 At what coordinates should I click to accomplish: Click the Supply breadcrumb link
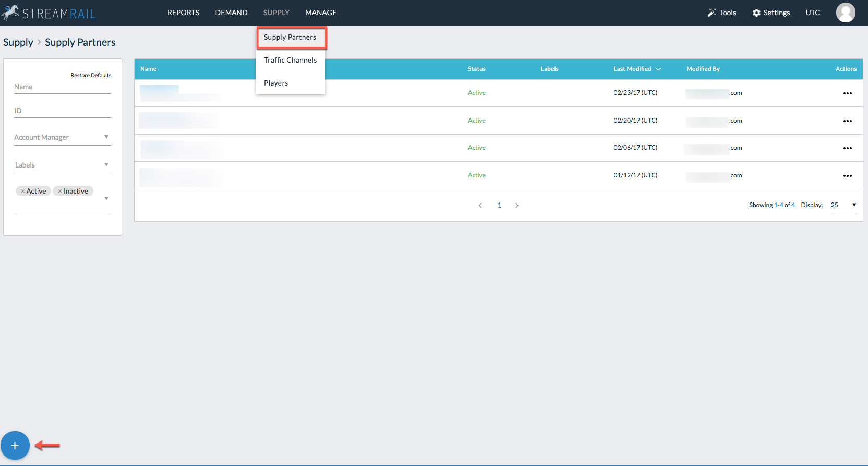[x=18, y=42]
